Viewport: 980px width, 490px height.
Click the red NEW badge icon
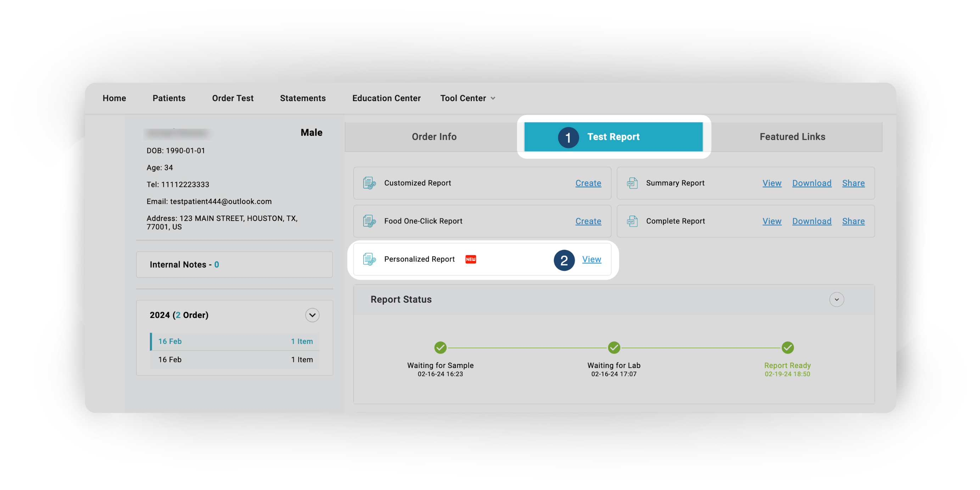471,259
